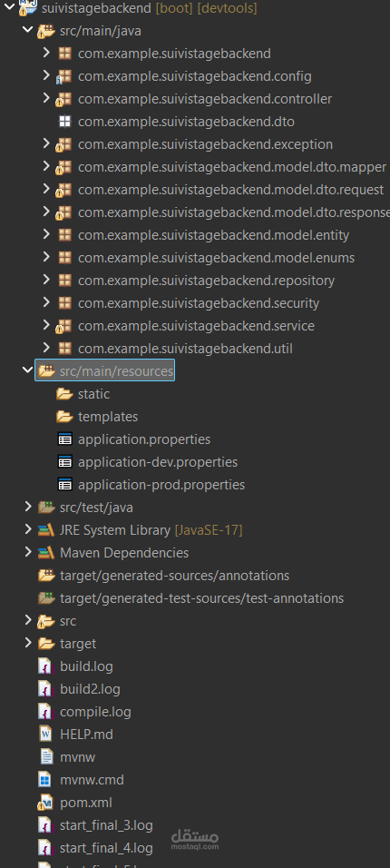Select the mvnw.cmd file name
390x868 pixels.
(x=92, y=780)
